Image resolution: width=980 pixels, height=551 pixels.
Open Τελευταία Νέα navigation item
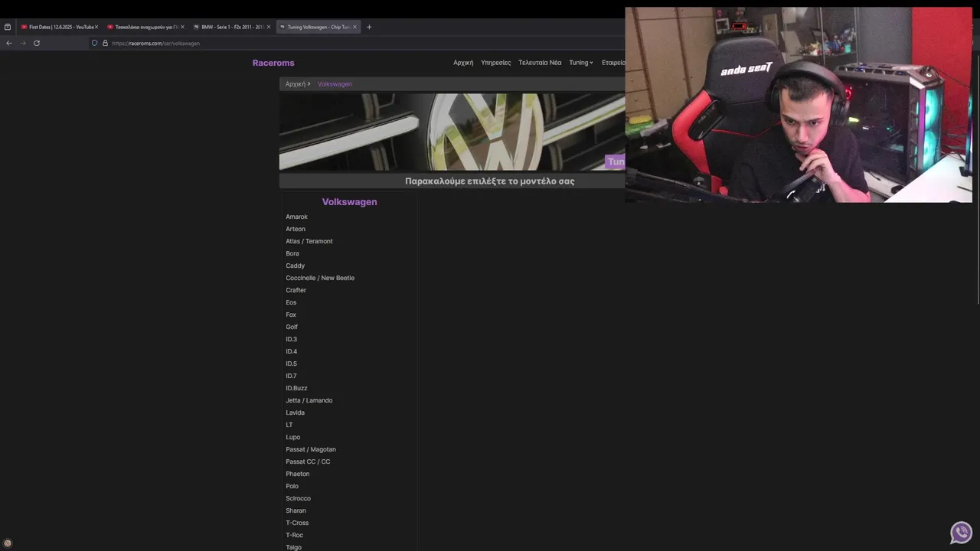coord(540,63)
